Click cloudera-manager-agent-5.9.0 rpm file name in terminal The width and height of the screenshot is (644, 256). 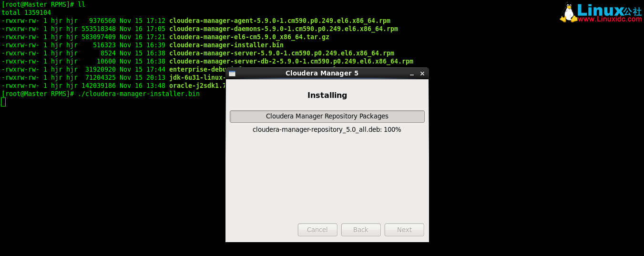click(280, 21)
